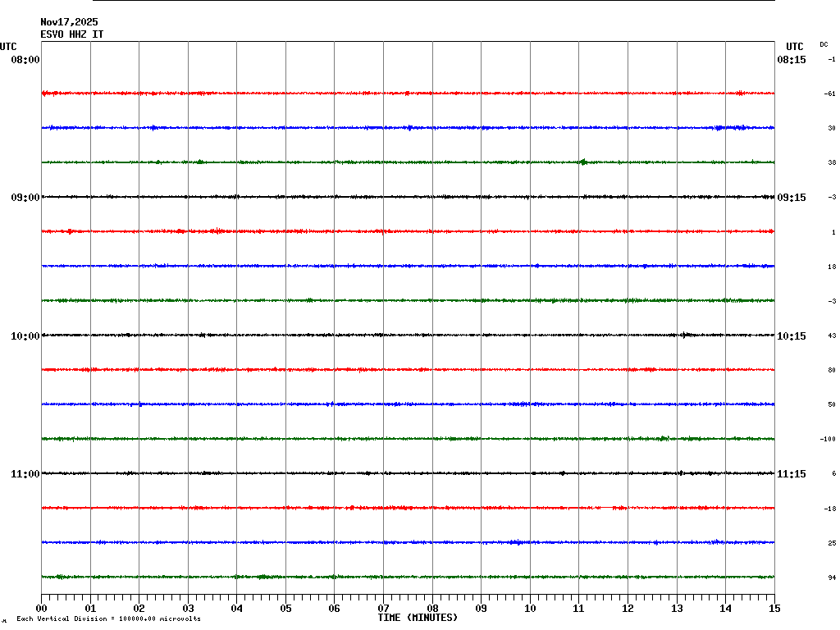
Task: Click minute 07 on the bottom axis
Action: coord(383,609)
